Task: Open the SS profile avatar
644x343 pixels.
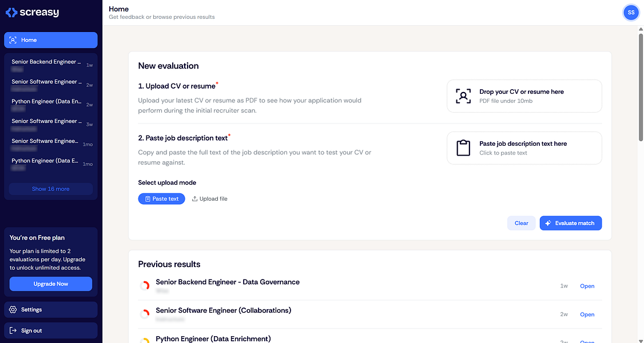Action: coord(630,12)
